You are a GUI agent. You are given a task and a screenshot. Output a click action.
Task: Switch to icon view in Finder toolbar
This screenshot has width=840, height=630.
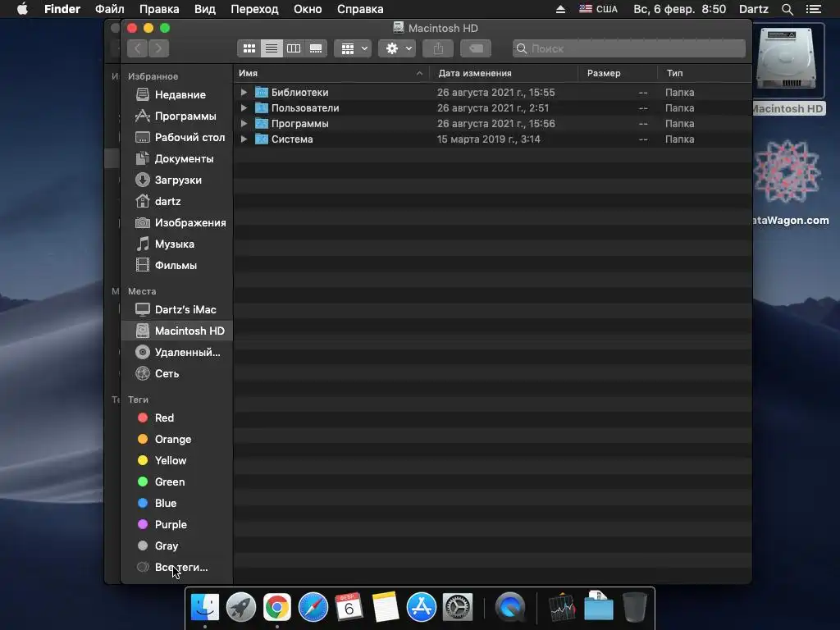pos(249,48)
